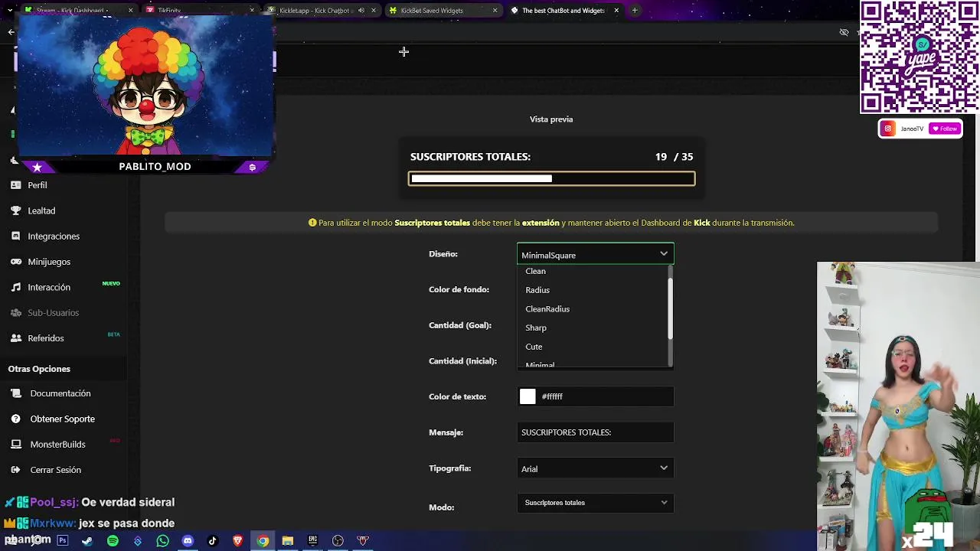Click the Referidos users icon

click(15, 338)
